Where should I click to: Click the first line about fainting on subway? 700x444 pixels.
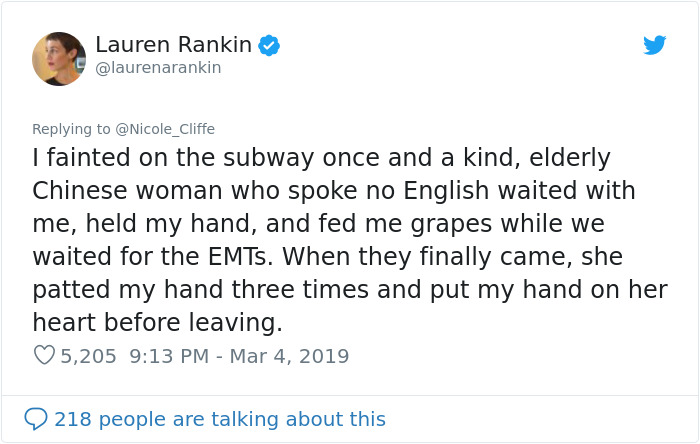point(321,158)
